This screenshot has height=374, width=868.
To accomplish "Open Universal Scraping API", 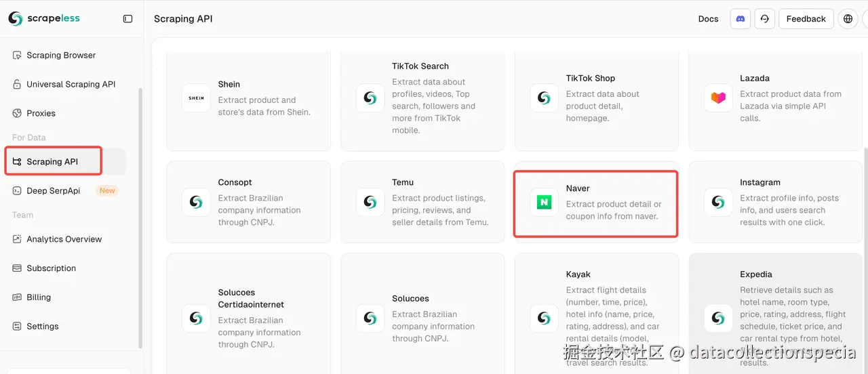I will point(65,84).
